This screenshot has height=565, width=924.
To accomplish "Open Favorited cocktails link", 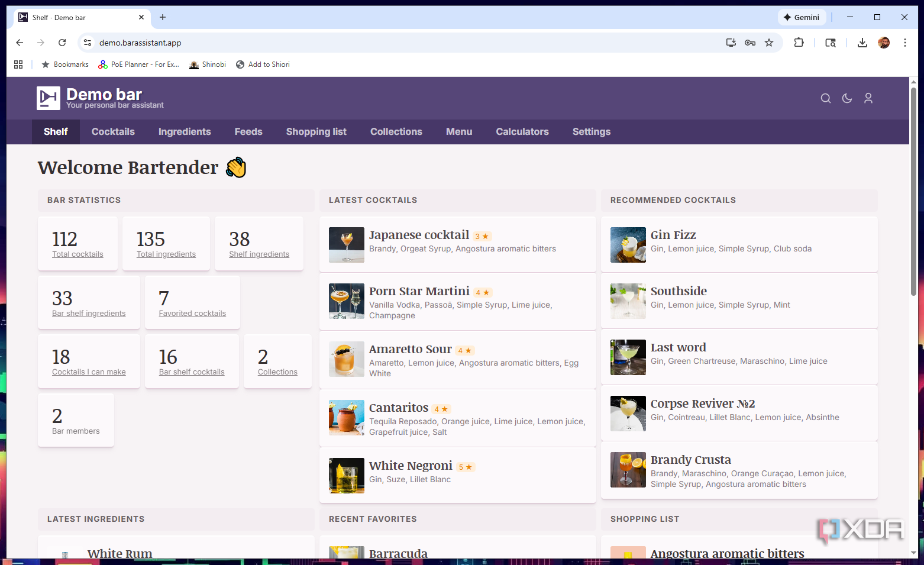I will click(192, 314).
